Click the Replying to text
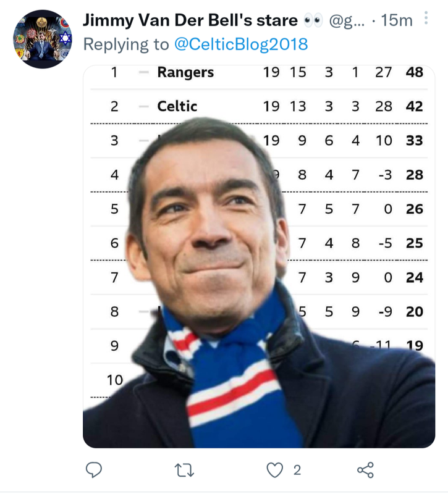Viewport: 448px width, 494px height. pyautogui.click(x=126, y=44)
